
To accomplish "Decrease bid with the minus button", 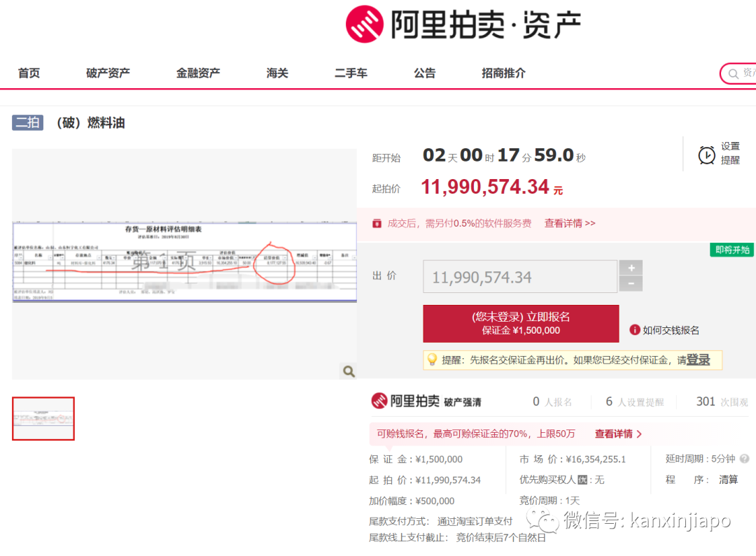I will pyautogui.click(x=631, y=284).
